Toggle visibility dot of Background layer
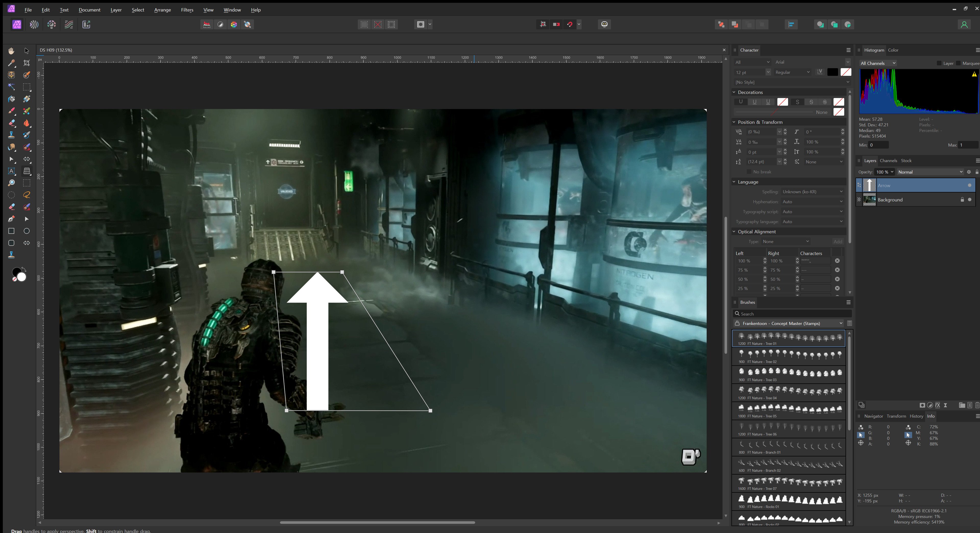This screenshot has width=980, height=533. [969, 200]
